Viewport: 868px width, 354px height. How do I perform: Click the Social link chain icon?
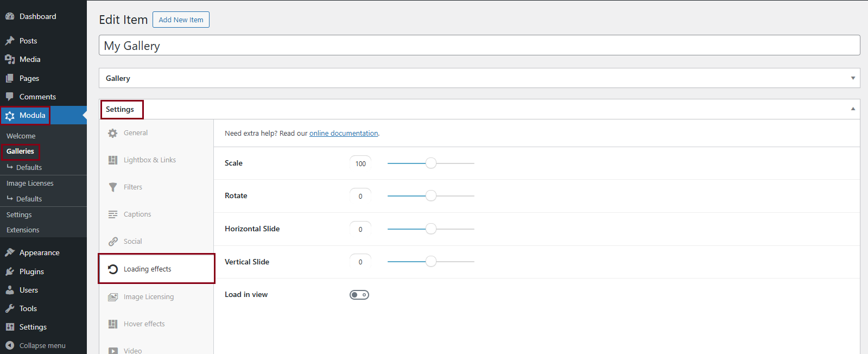(113, 242)
